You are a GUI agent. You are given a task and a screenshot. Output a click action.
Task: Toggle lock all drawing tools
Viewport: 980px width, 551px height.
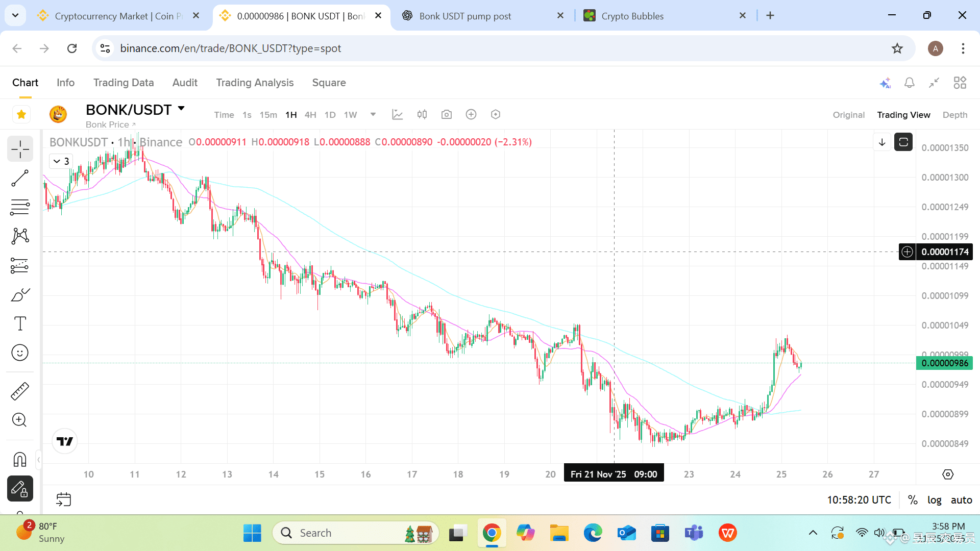click(x=20, y=489)
